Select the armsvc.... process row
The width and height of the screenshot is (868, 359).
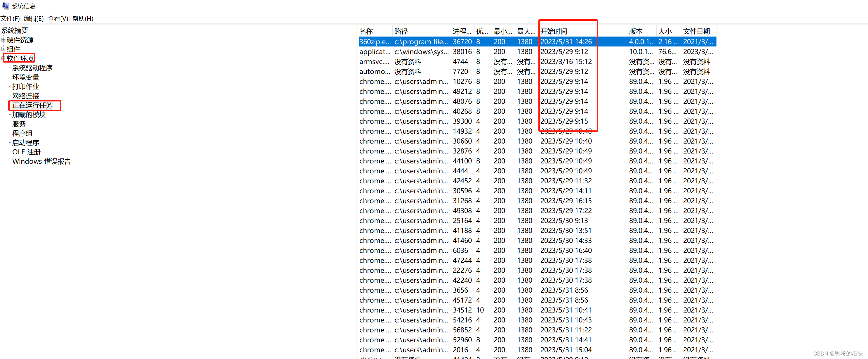click(537, 62)
